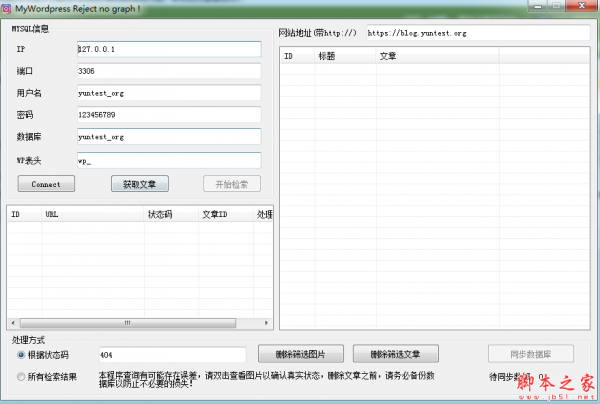Screen dimensions: 600x404
Task: Click the status code field showing 404
Action: click(x=172, y=355)
